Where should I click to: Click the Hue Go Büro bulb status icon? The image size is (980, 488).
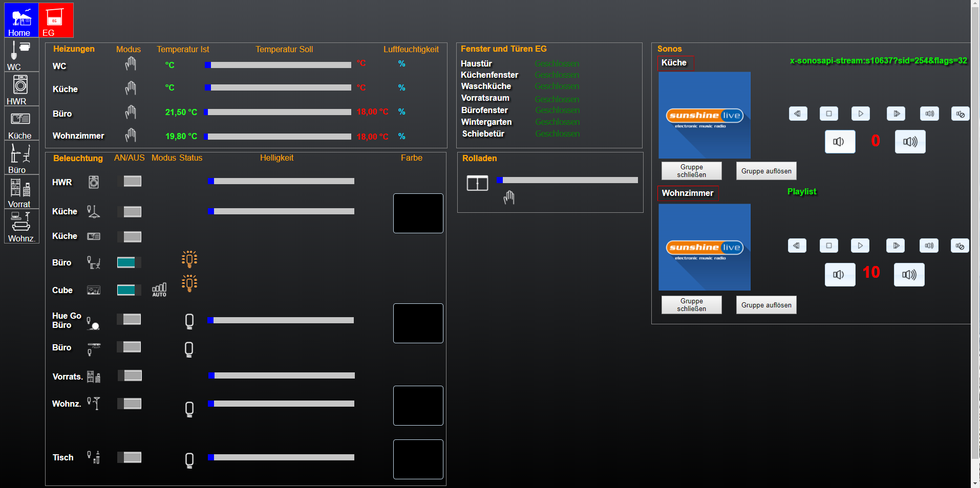pyautogui.click(x=189, y=321)
